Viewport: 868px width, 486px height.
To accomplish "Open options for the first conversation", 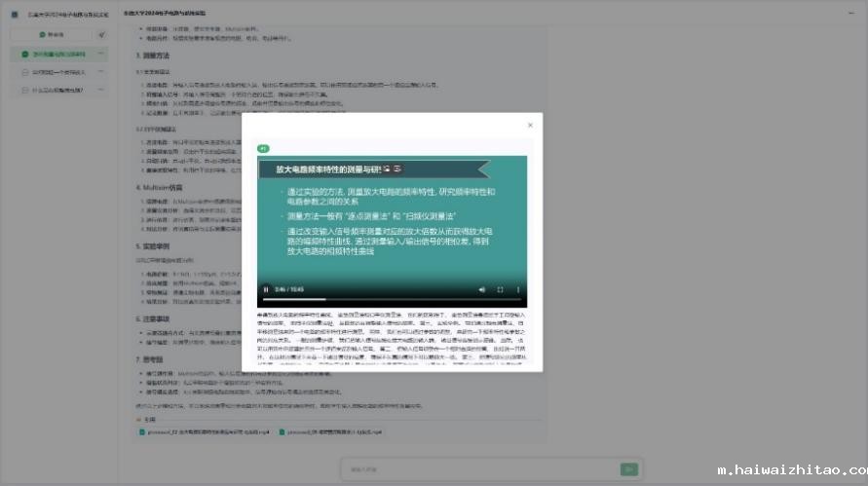I will 103,55.
